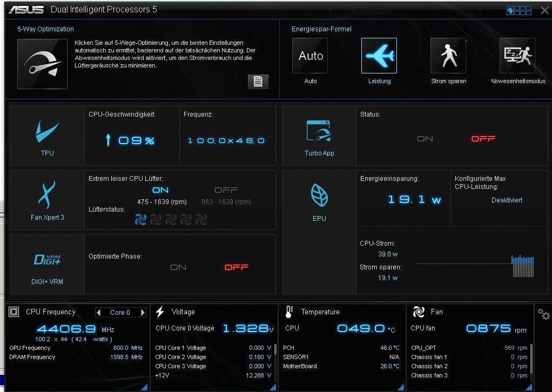
Task: Select the CPU Core 1 Voltage row
Action: pyautogui.click(x=213, y=348)
